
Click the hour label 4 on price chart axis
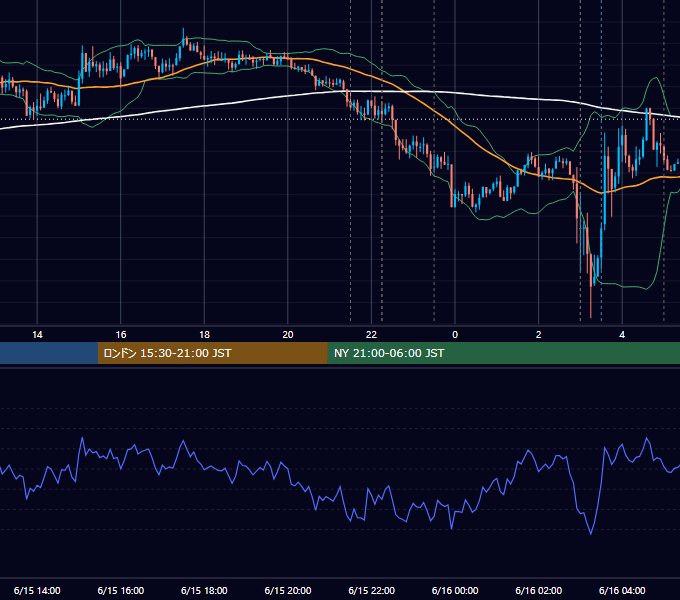pos(622,335)
